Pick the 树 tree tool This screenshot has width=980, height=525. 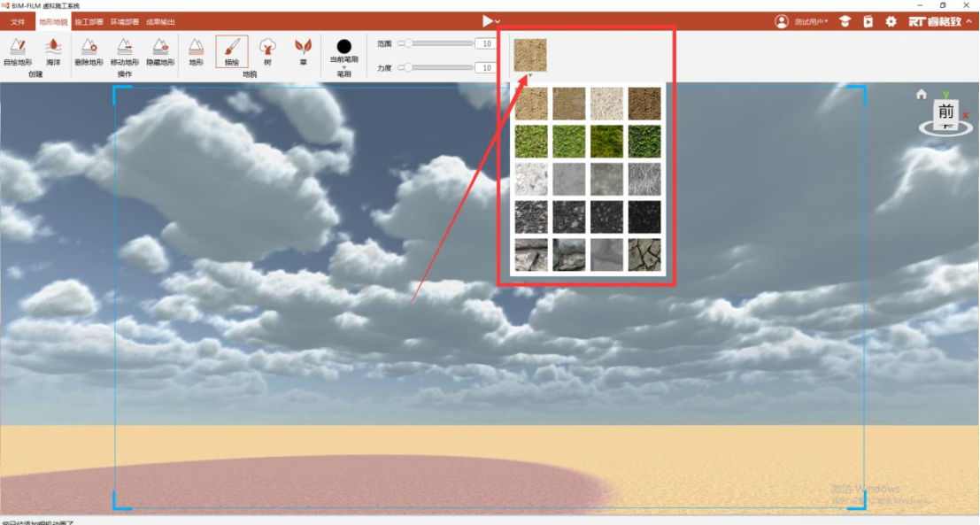[x=267, y=52]
